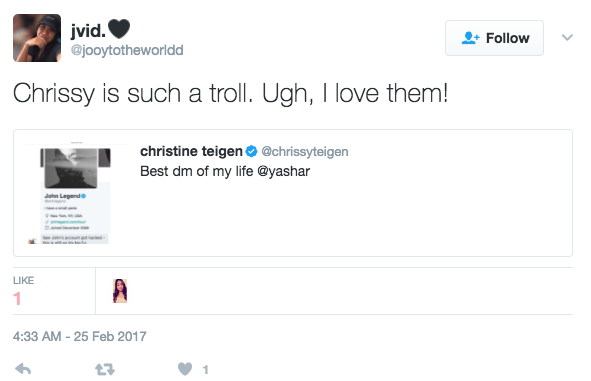This screenshot has width=591, height=381.
Task: Expand tweet options chevron dropdown
Action: (x=567, y=38)
